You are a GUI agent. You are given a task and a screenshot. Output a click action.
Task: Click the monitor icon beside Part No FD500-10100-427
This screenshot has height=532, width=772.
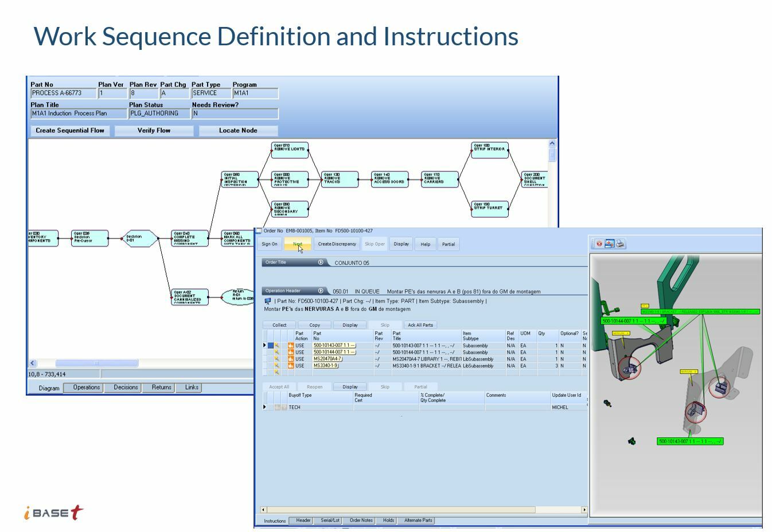268,301
